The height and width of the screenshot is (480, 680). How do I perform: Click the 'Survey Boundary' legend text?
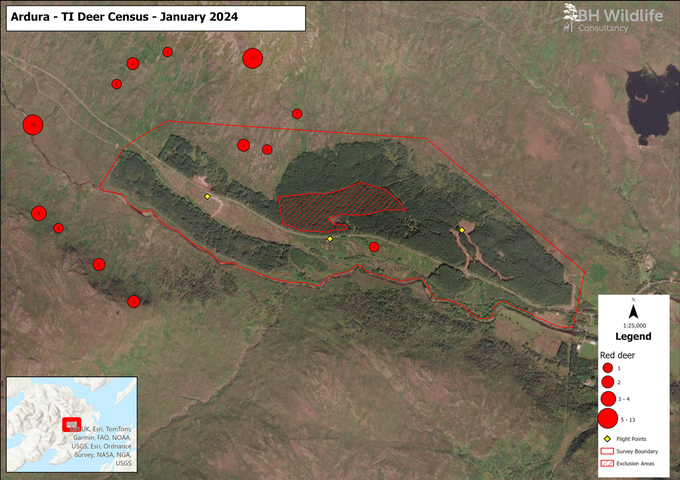click(637, 451)
